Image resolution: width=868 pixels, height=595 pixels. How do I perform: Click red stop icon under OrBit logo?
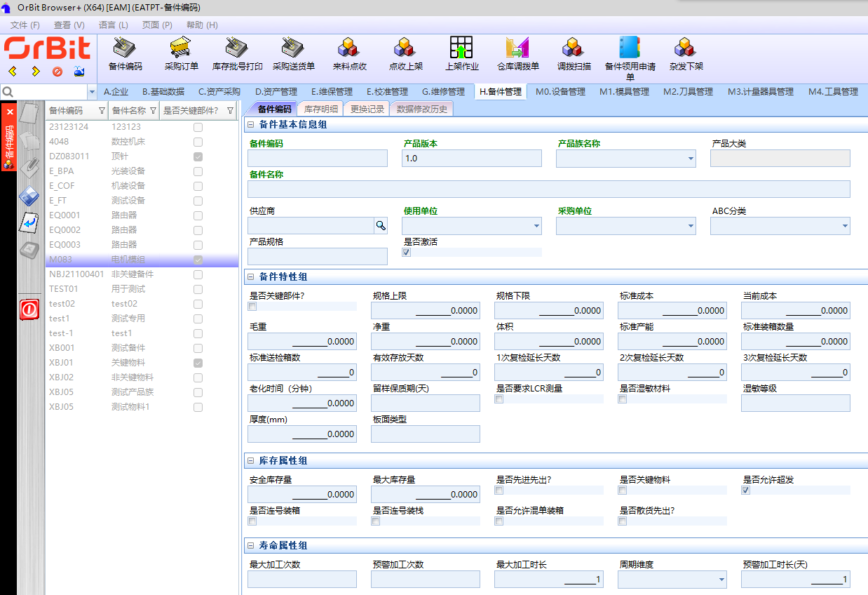coord(57,71)
